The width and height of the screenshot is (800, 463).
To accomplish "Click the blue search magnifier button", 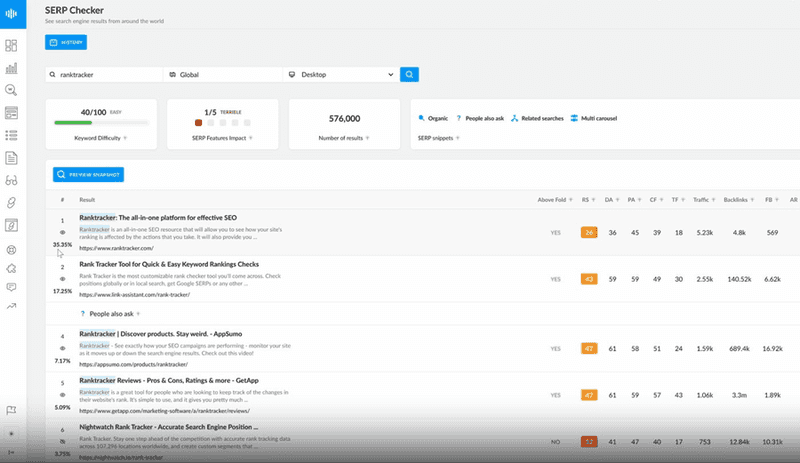I will tap(409, 75).
